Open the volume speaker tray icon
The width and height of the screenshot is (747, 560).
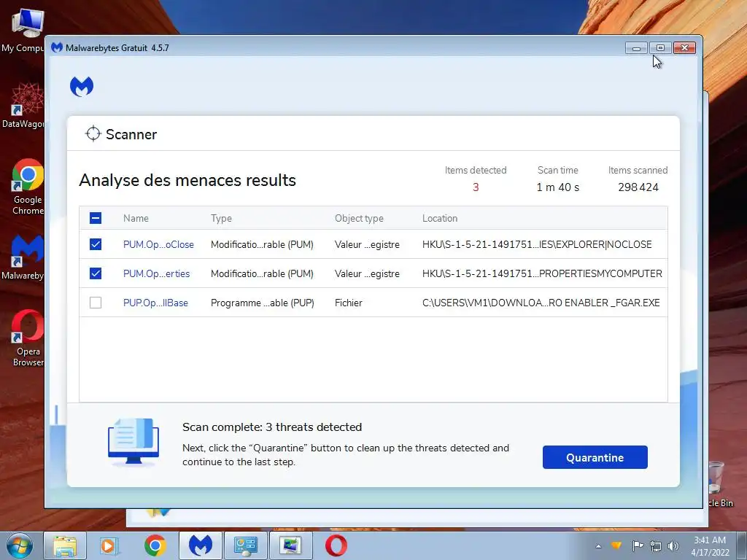tap(673, 546)
